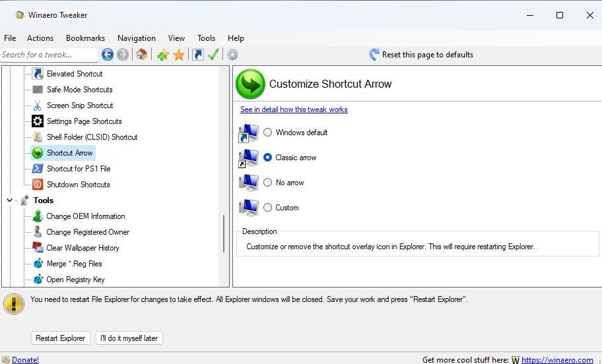Click the add bookmark star-plus icon

pos(162,55)
